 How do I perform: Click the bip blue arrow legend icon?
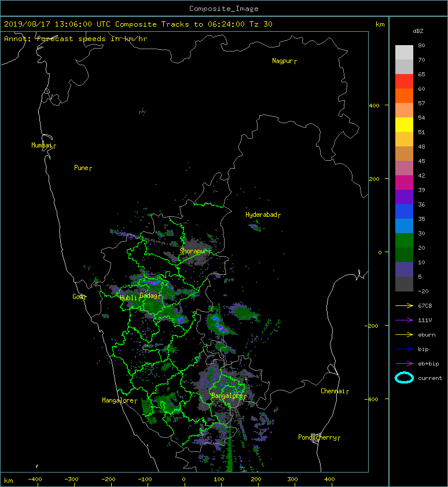[404, 349]
